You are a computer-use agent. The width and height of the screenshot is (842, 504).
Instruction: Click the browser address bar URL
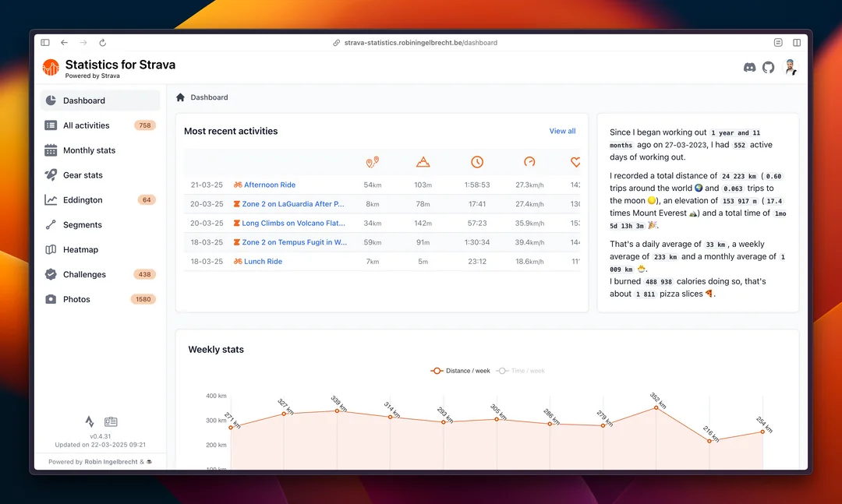coord(420,42)
